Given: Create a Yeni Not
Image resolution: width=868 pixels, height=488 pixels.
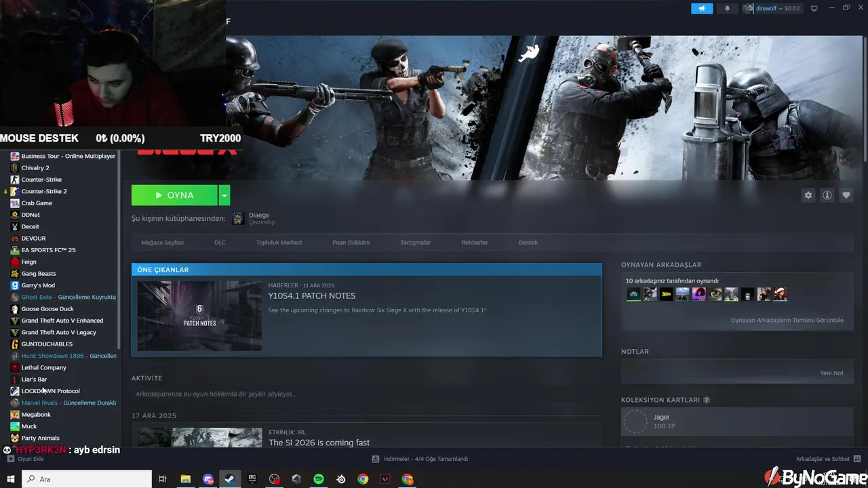Looking at the screenshot, I should (832, 373).
